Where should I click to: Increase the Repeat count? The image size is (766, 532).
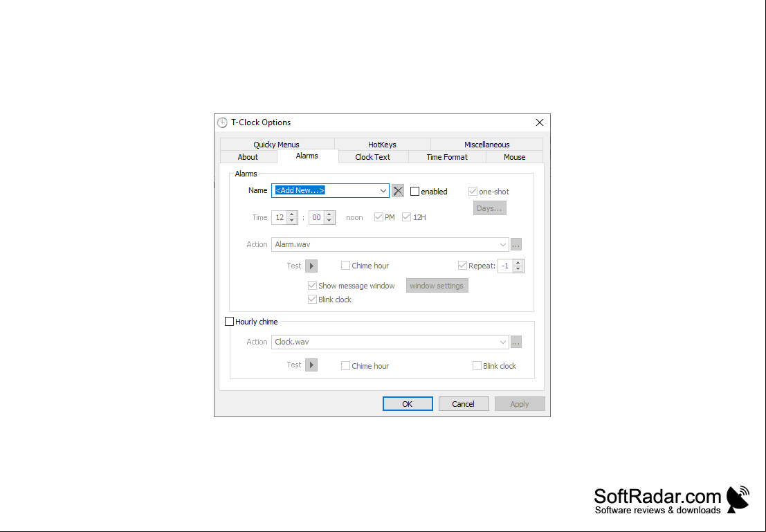[x=518, y=263]
